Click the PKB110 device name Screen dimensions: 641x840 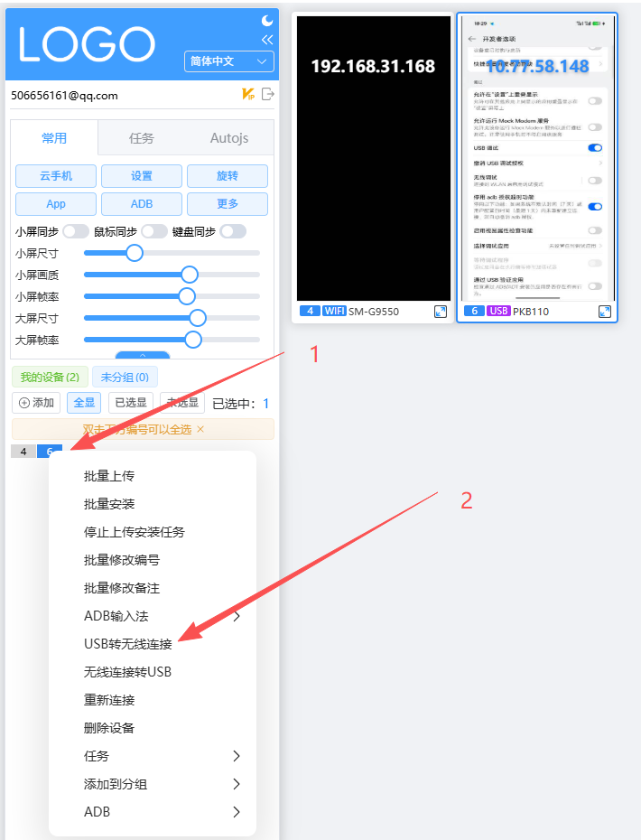click(531, 312)
